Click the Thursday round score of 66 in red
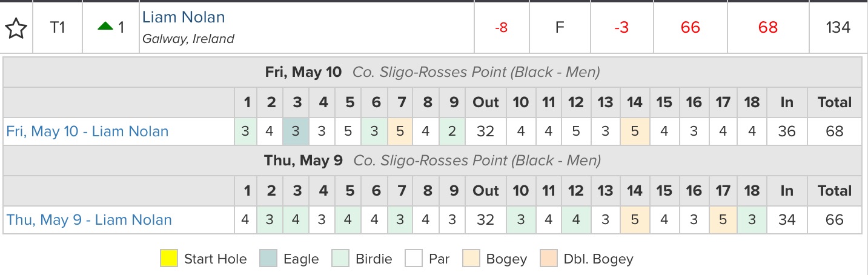 [x=690, y=27]
